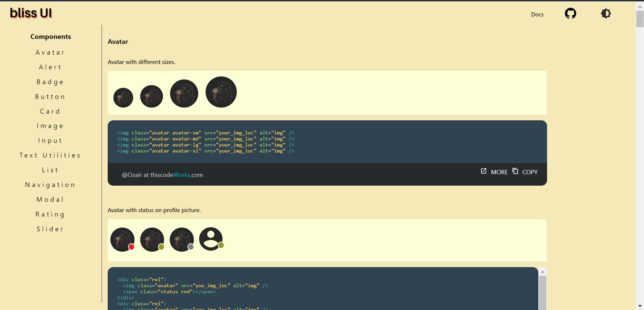Toggle the dark mode theme icon
The height and width of the screenshot is (310, 644).
(x=606, y=13)
